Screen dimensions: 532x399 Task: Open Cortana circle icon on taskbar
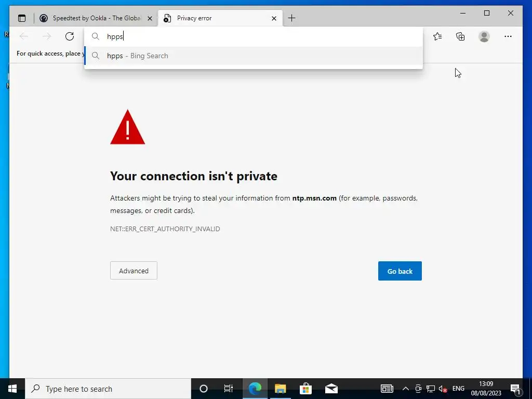click(204, 389)
